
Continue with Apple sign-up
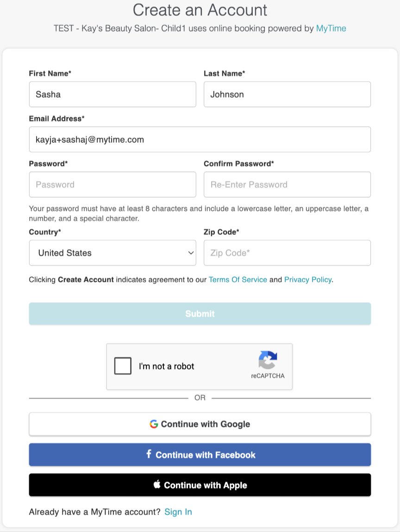200,485
